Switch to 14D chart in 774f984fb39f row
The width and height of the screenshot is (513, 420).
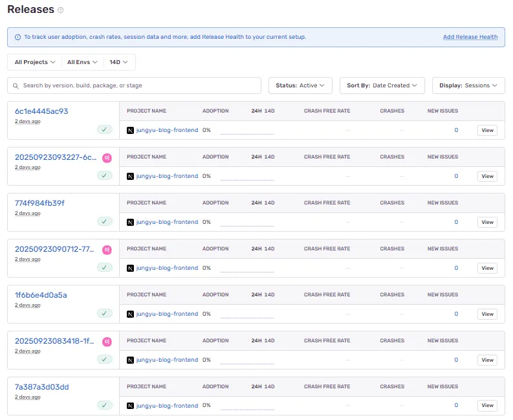pyautogui.click(x=269, y=203)
